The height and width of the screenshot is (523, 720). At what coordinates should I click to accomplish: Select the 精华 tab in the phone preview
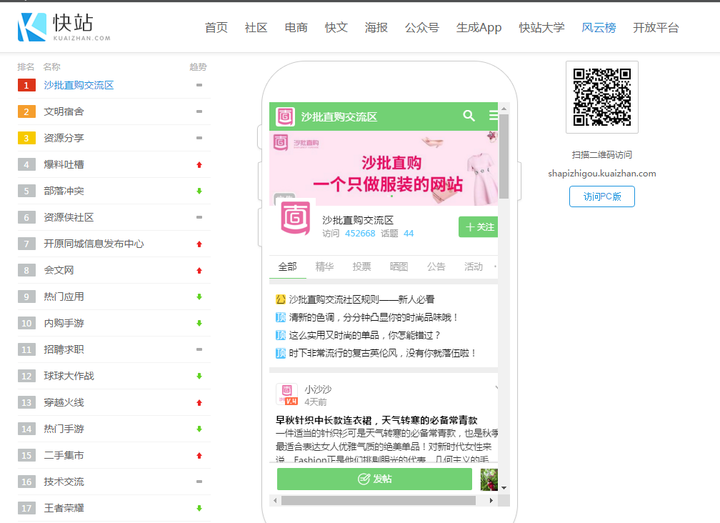325,267
